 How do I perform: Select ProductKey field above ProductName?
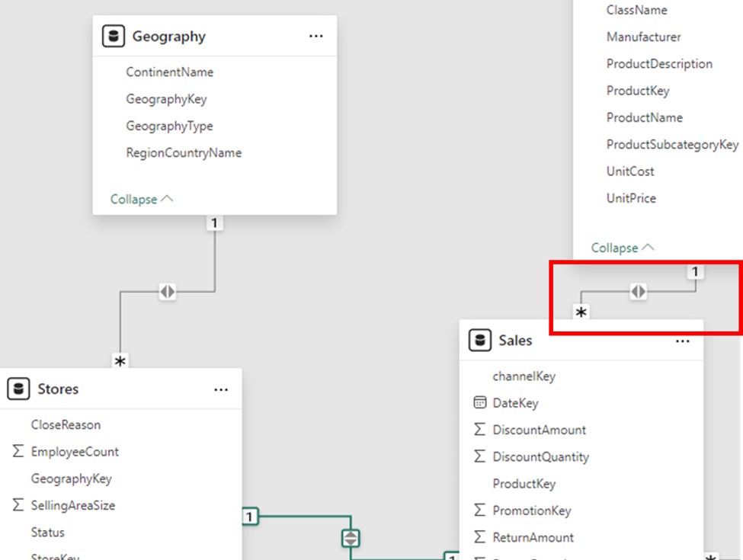(x=638, y=91)
